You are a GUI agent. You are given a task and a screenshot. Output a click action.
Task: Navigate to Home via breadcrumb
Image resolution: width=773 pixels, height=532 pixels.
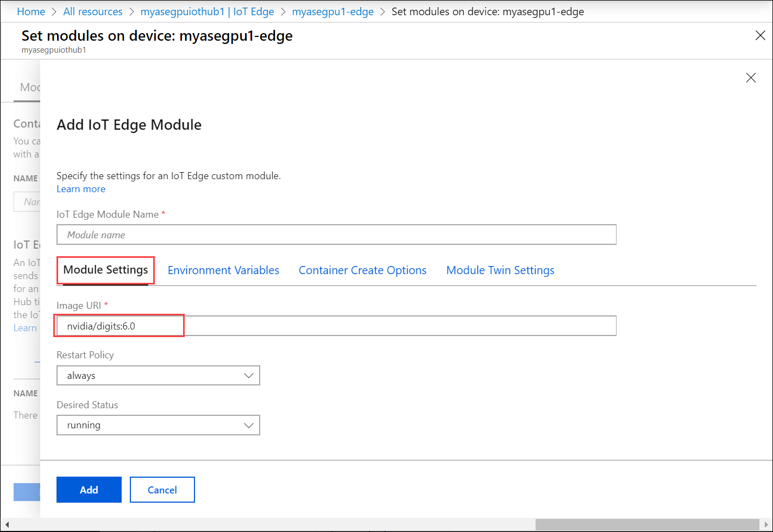31,11
